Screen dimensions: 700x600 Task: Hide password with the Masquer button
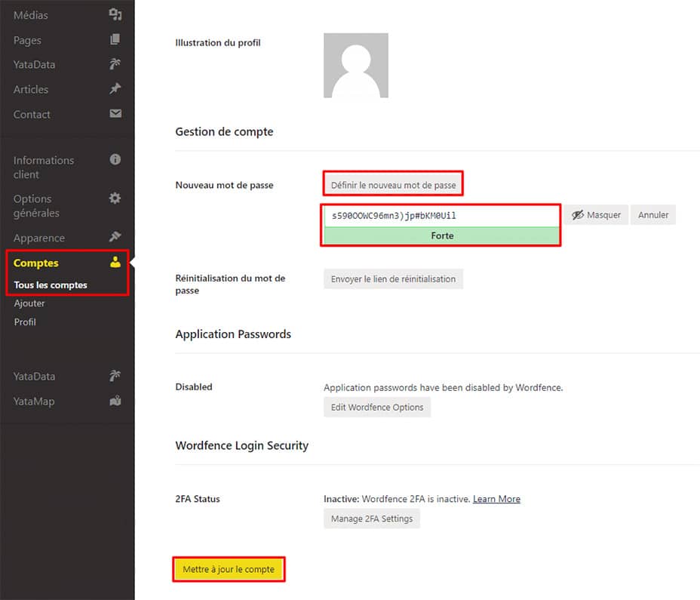click(596, 215)
